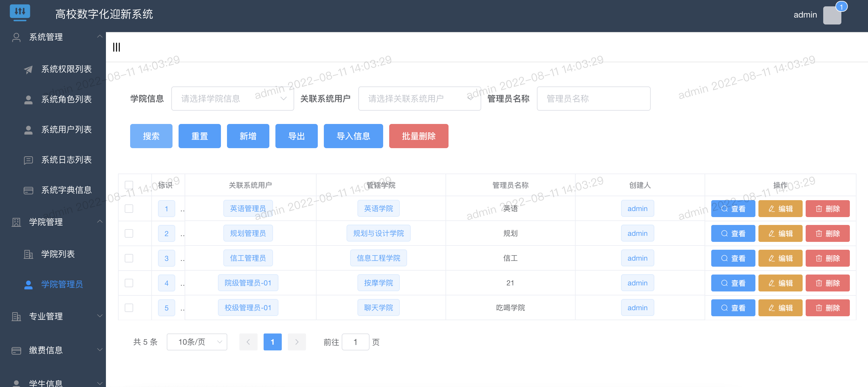Screen dimensions: 868x387
Task: Open the 英语学院 link in the table
Action: click(378, 208)
